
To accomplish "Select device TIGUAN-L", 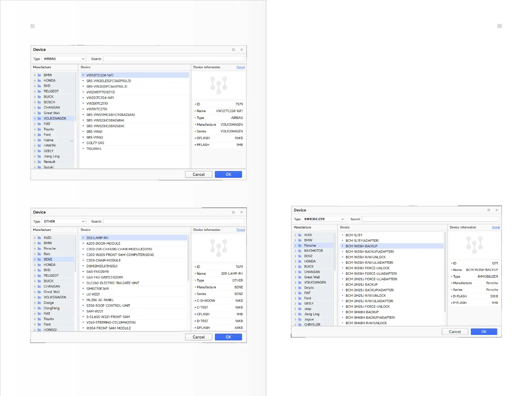I will pos(135,149).
